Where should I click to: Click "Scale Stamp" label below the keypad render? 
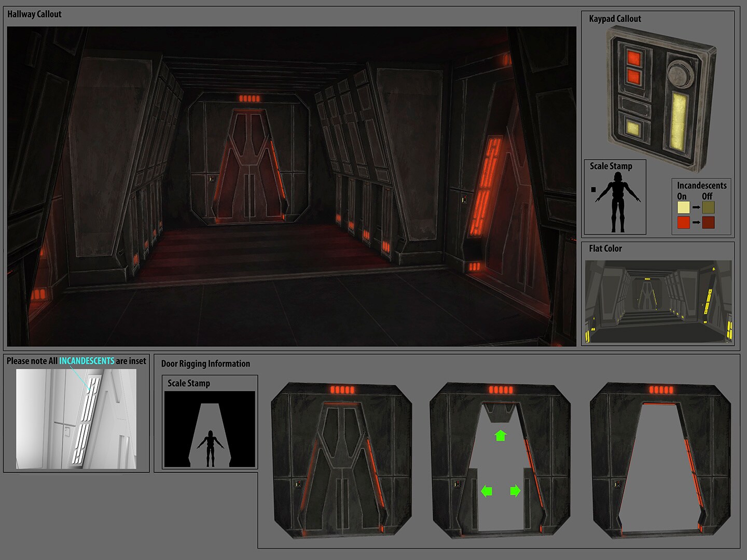click(x=611, y=166)
